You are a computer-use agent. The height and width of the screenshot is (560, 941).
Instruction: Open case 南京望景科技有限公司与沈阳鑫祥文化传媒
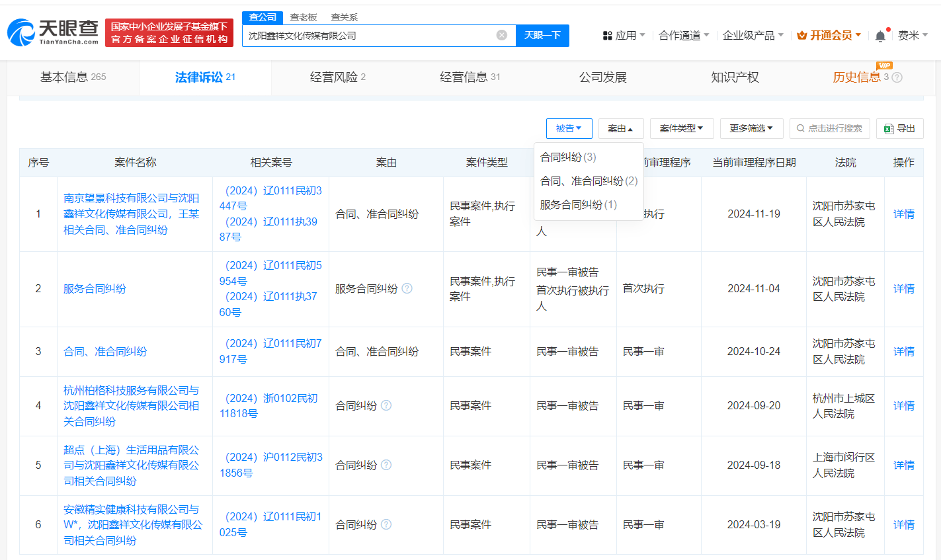132,214
